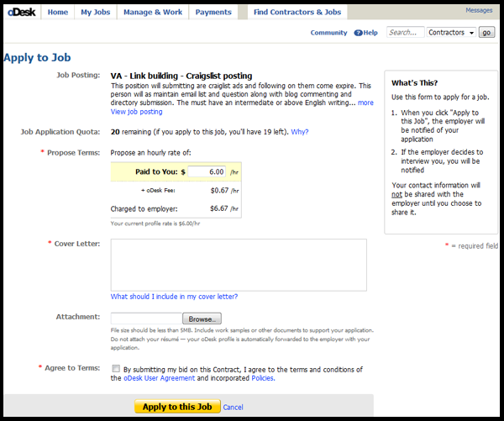Expand the Contractors search dropdown

(x=451, y=33)
